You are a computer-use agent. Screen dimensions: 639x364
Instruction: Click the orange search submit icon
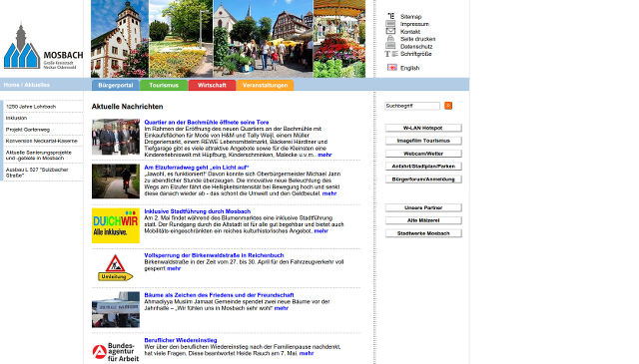(448, 106)
